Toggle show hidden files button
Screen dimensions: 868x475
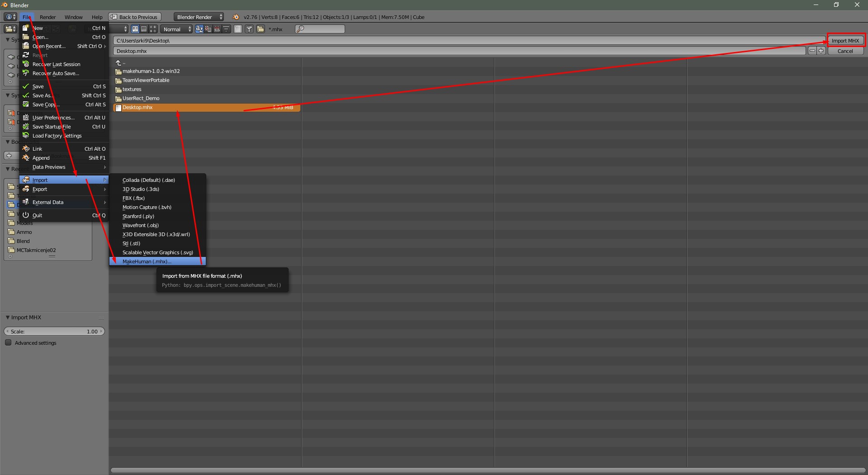tap(238, 29)
